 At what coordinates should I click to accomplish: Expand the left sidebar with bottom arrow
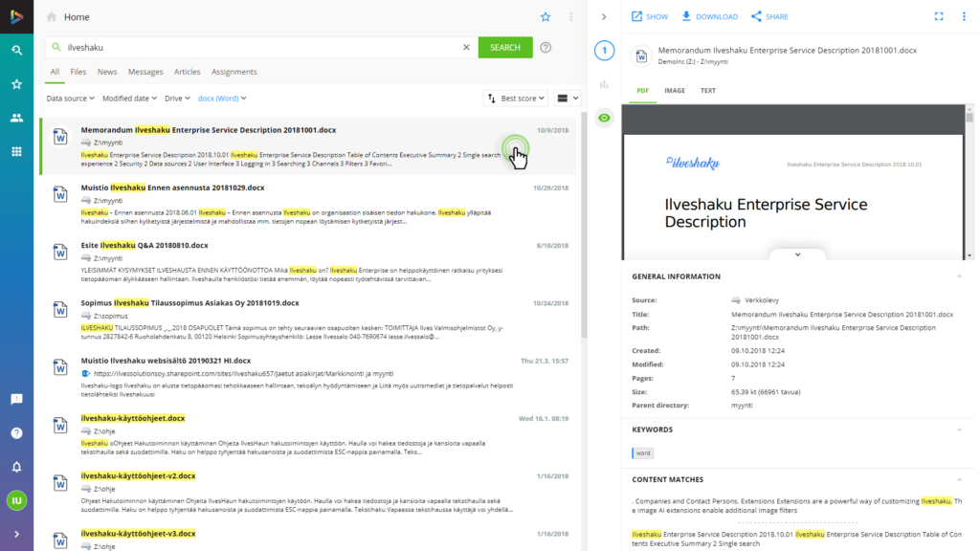[x=17, y=534]
